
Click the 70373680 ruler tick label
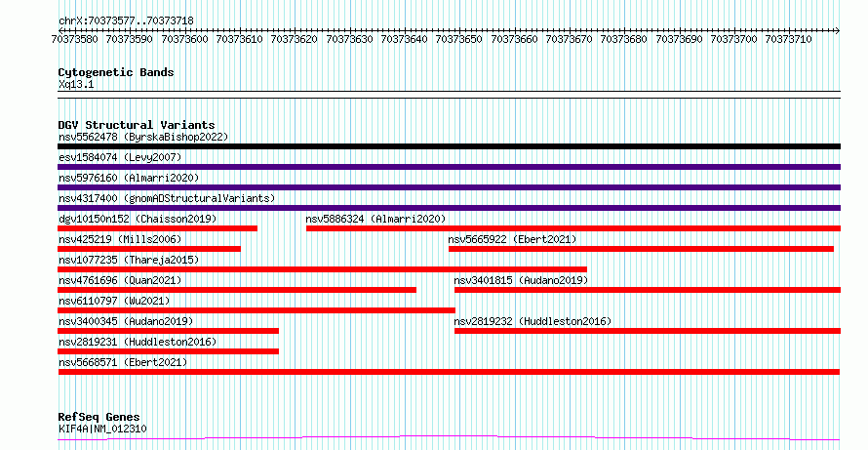pos(623,40)
